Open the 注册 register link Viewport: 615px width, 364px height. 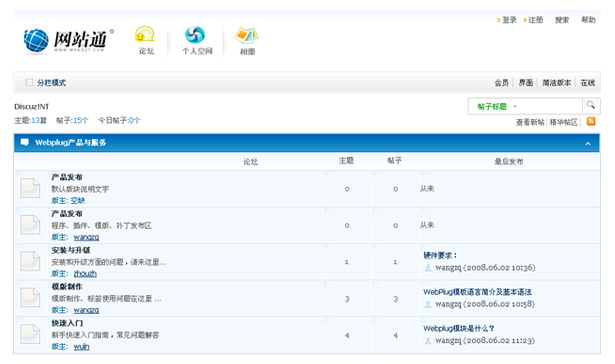coord(535,20)
